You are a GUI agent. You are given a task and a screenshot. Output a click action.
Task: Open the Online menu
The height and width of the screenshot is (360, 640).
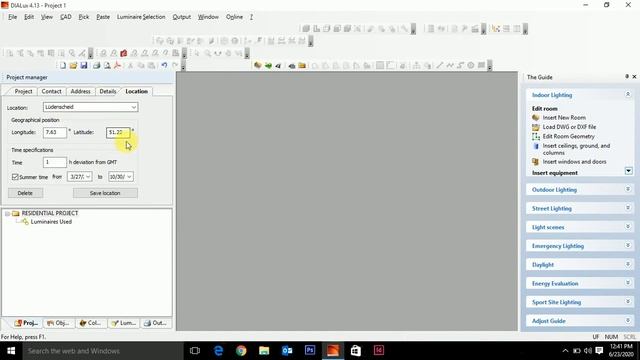[x=234, y=17]
